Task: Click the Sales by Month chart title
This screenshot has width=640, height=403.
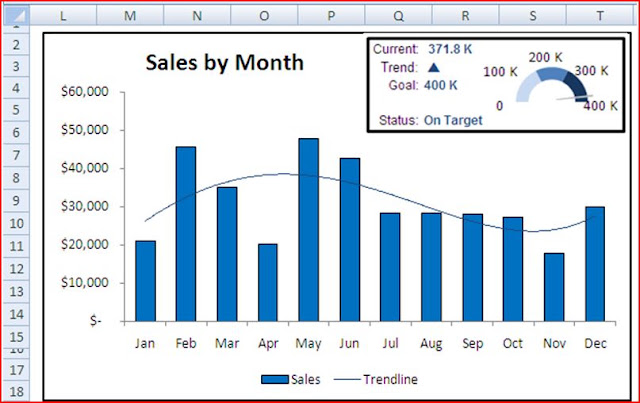Action: [x=224, y=63]
